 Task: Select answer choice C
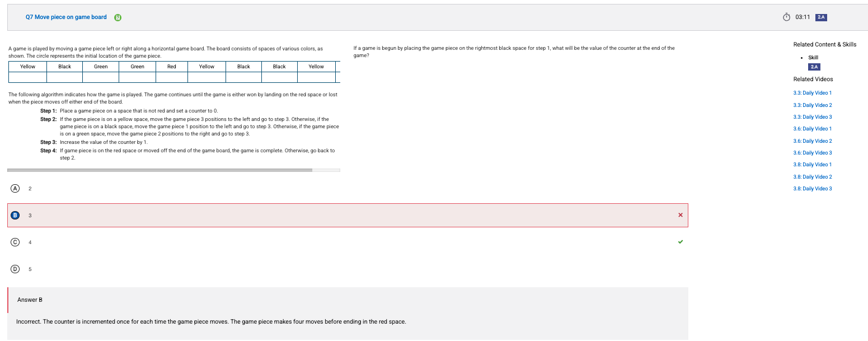(15, 242)
